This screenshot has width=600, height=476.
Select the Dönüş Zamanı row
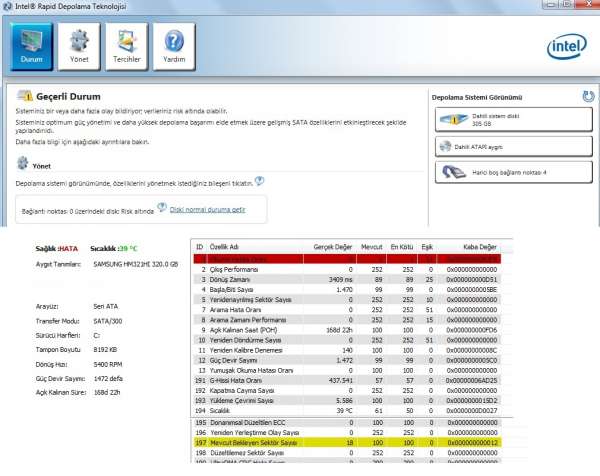tap(347, 279)
